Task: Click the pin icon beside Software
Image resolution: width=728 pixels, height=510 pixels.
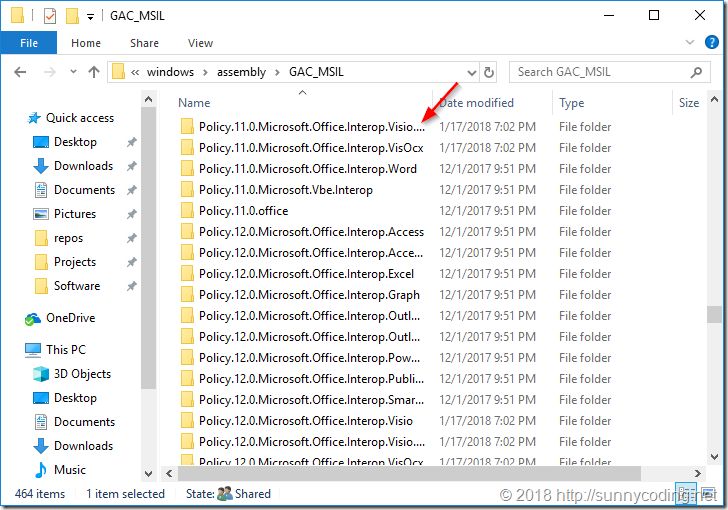Action: (132, 286)
